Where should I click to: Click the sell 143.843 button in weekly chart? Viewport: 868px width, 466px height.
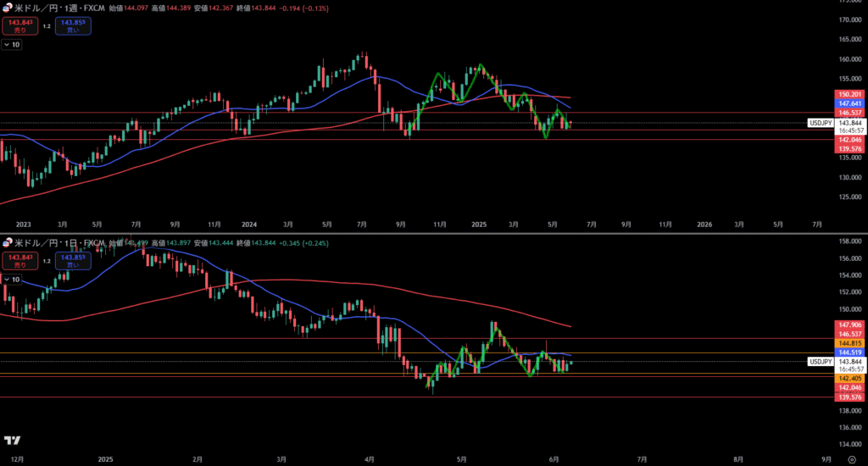pos(20,26)
